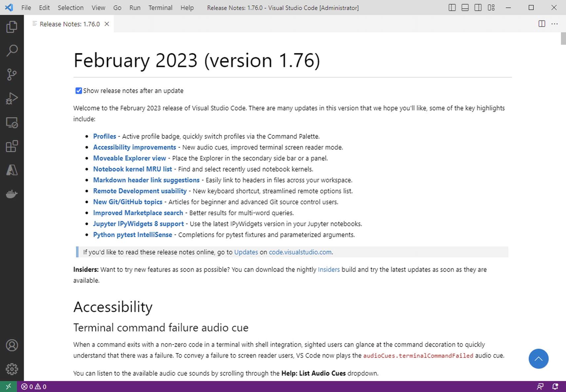Viewport: 566px width, 392px height.
Task: Visit the code.visualstudio.com link
Action: coord(300,252)
